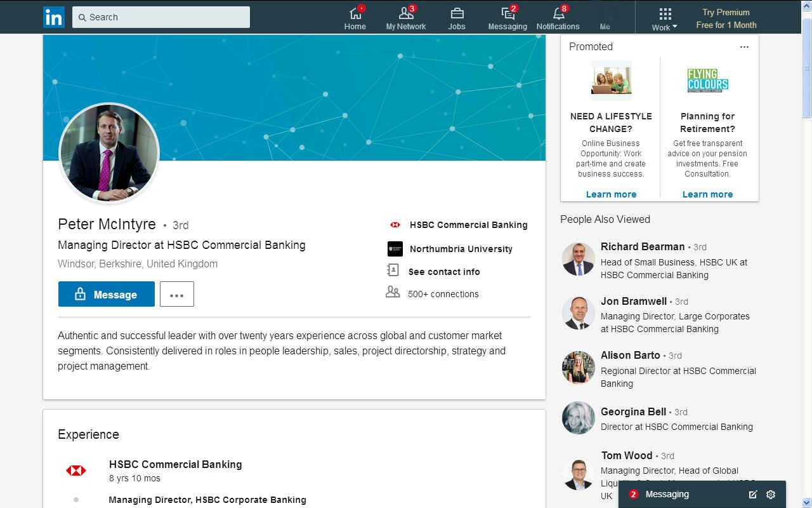Open Richard Bearman's profile

tap(643, 246)
